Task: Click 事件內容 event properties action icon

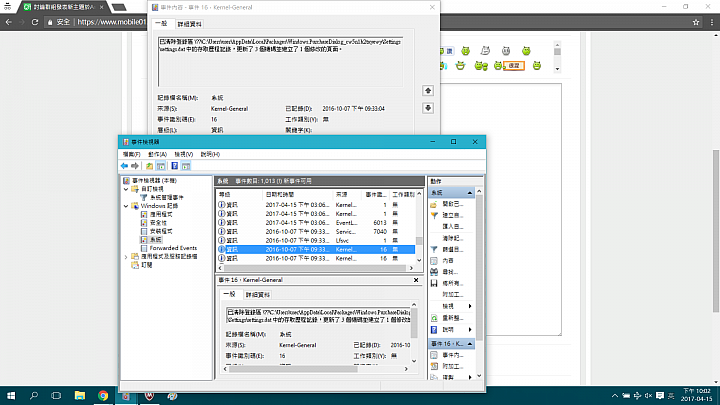Action: tap(434, 355)
